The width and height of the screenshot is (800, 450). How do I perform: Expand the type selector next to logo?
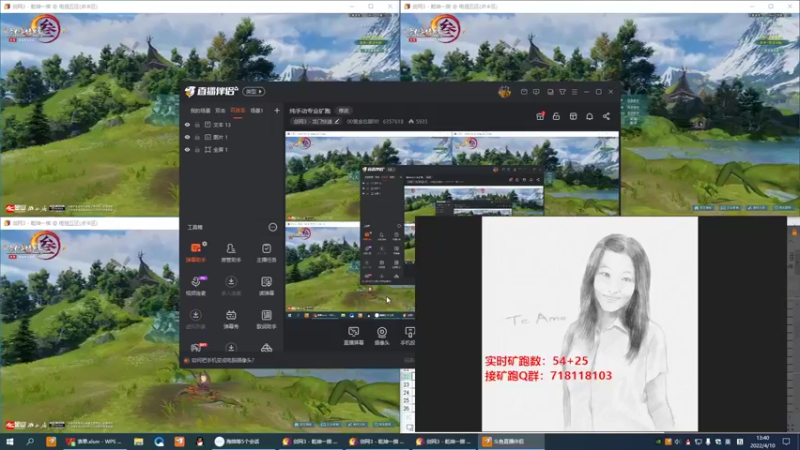coord(254,92)
